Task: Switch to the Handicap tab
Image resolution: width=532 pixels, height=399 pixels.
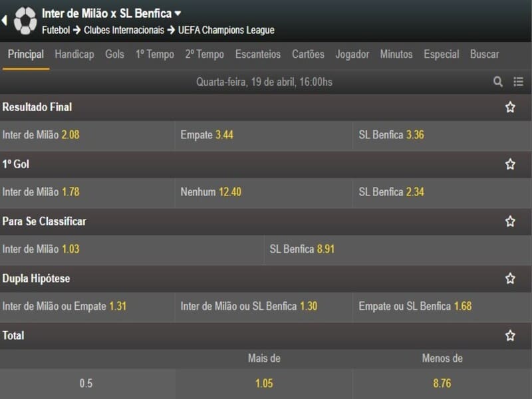Action: (74, 55)
